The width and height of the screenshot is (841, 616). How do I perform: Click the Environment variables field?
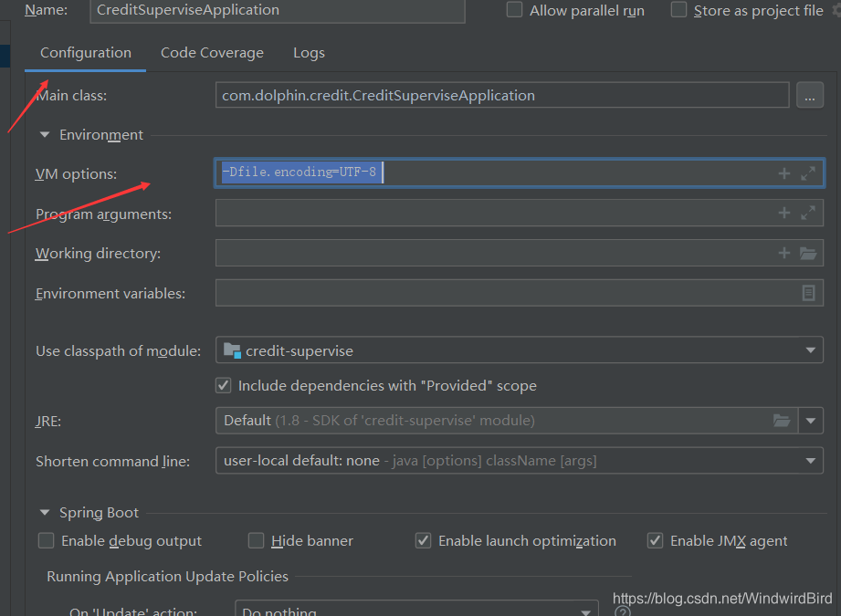(520, 293)
